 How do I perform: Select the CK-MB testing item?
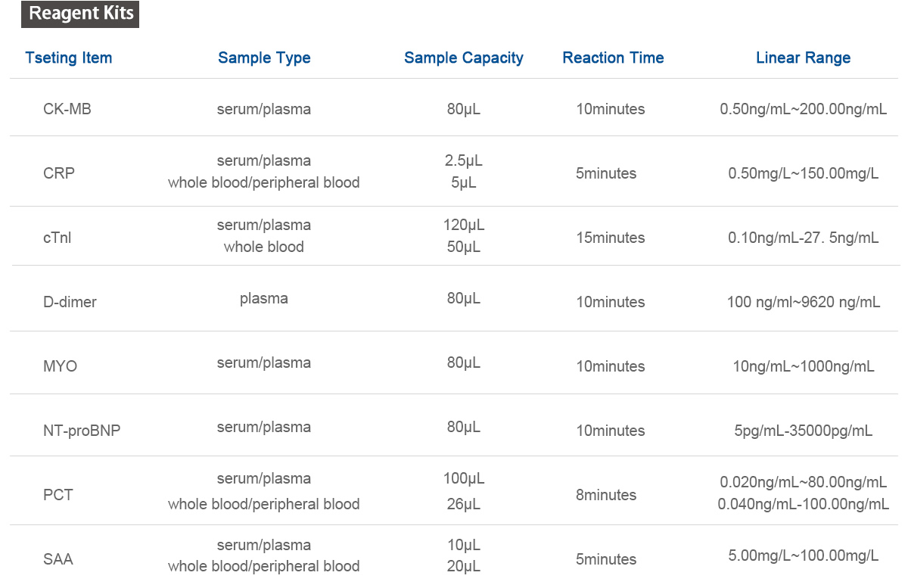tap(67, 109)
